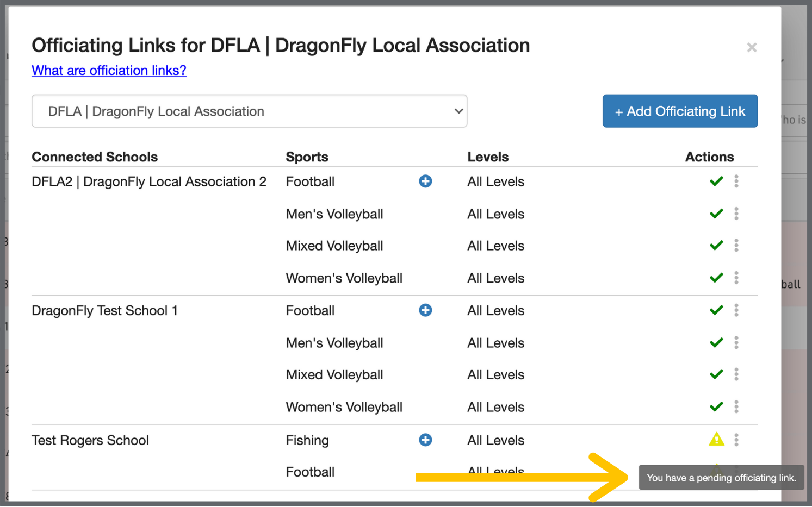This screenshot has width=812, height=507.
Task: Open the association selector dropdown
Action: [x=249, y=111]
